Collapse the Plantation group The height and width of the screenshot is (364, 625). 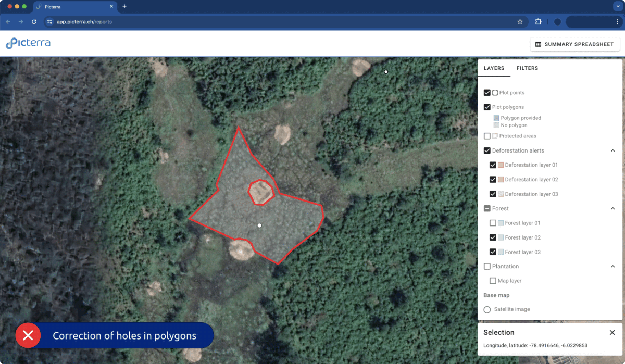pyautogui.click(x=612, y=266)
